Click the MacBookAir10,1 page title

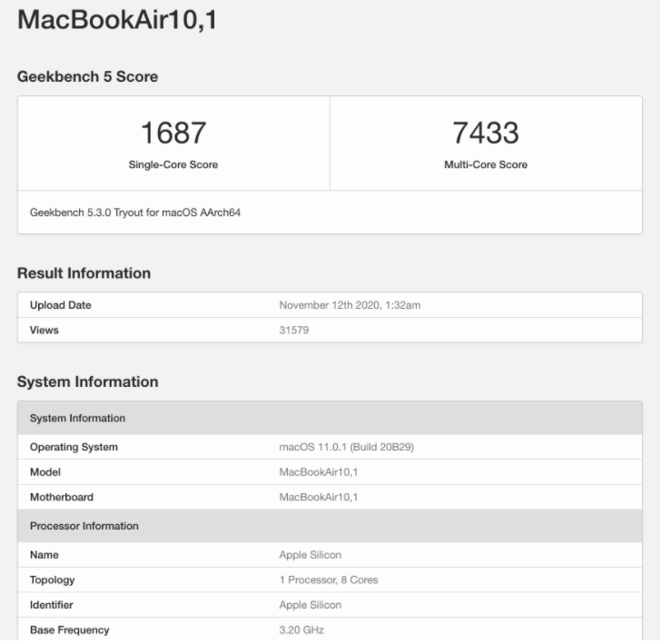click(x=117, y=20)
